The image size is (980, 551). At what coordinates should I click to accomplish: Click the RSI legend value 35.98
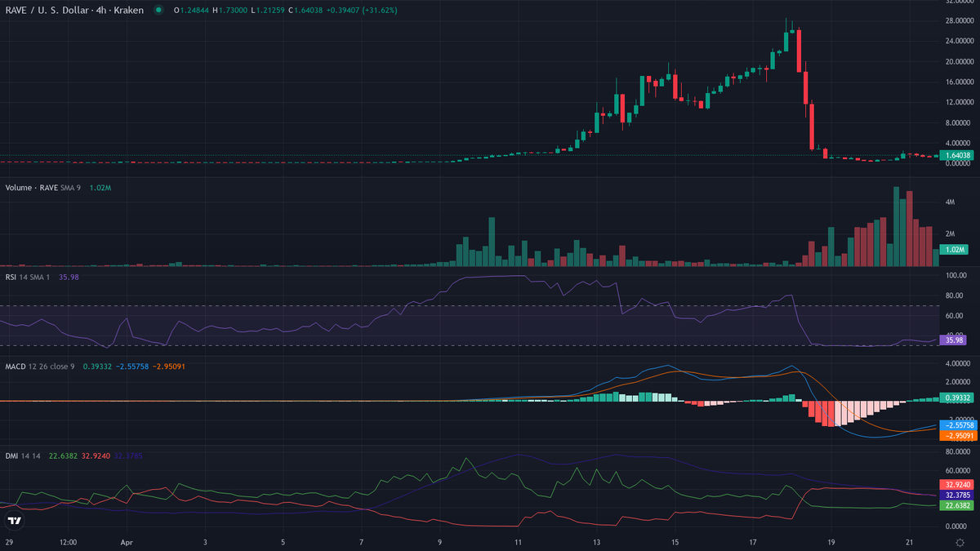[x=69, y=277]
